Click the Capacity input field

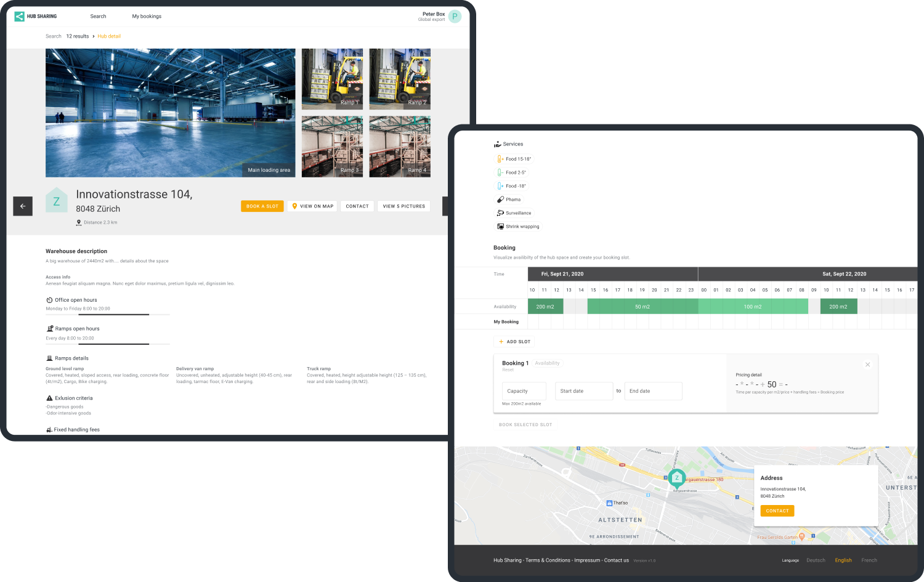pos(524,391)
